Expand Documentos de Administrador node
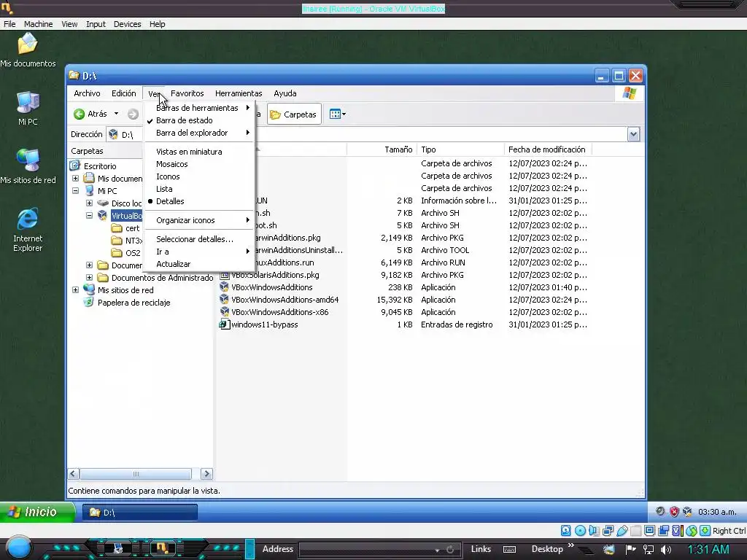Screen dimensions: 747x560 pyautogui.click(x=89, y=278)
